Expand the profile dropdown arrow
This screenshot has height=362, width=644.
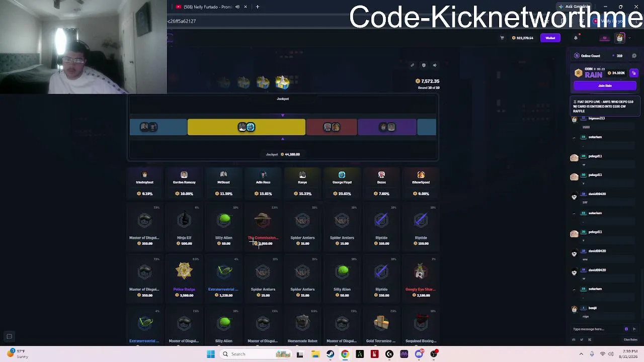(629, 38)
